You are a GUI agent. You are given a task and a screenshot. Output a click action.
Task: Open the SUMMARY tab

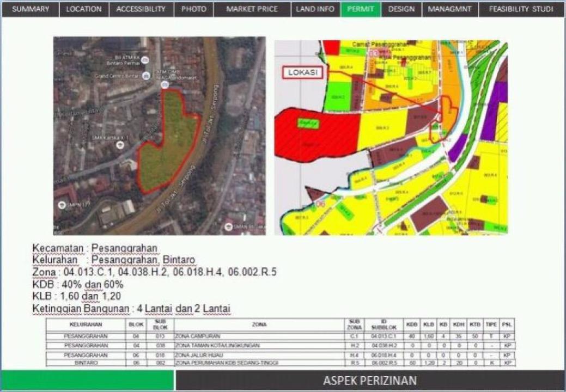(x=31, y=9)
